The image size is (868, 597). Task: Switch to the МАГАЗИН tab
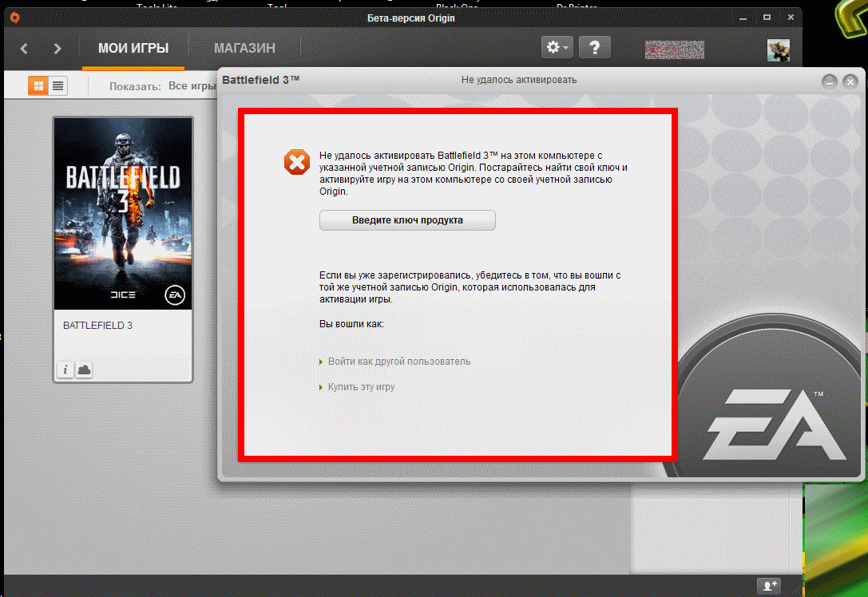pyautogui.click(x=244, y=48)
